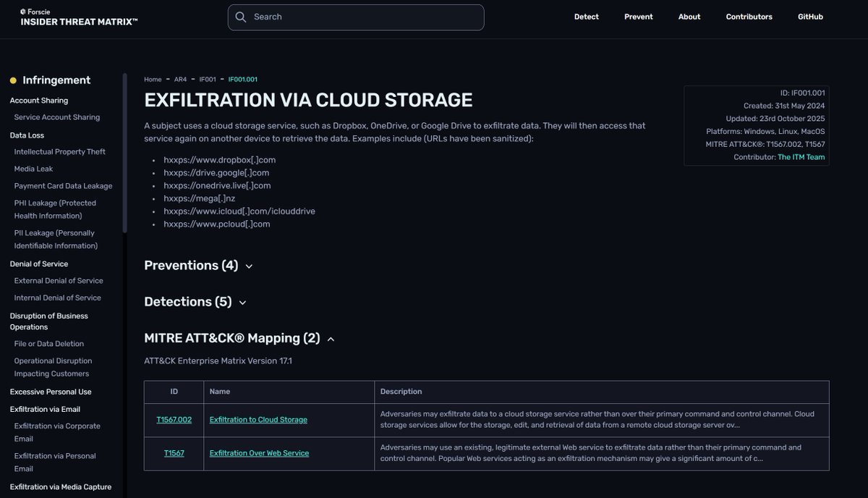Screen dimensions: 868x498
Task: Select Exfiltration via Media Capture
Action: 61,487
